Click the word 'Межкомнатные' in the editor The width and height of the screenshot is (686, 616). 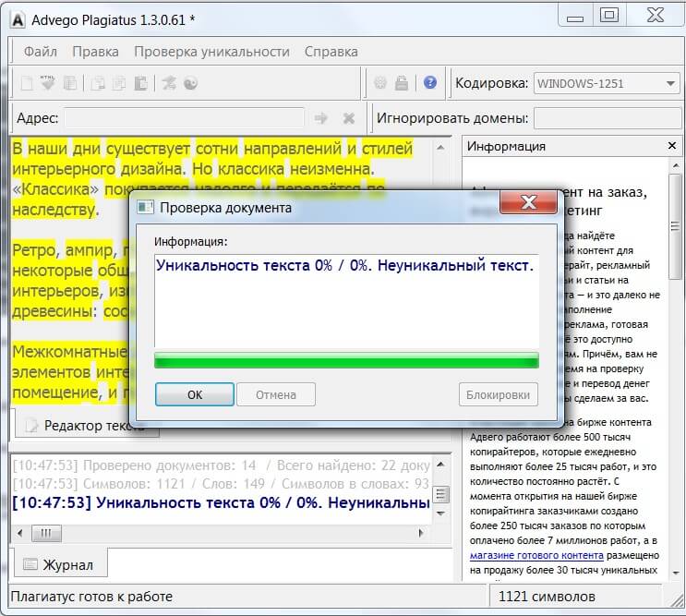[69, 351]
